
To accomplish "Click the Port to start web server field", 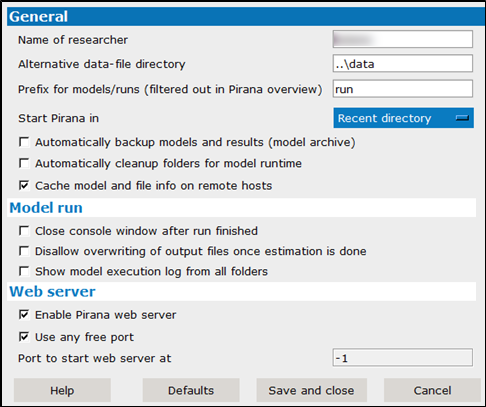I will [x=403, y=358].
